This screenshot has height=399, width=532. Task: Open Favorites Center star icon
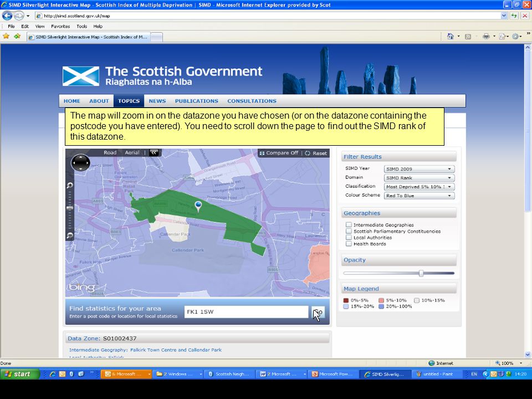click(6, 36)
